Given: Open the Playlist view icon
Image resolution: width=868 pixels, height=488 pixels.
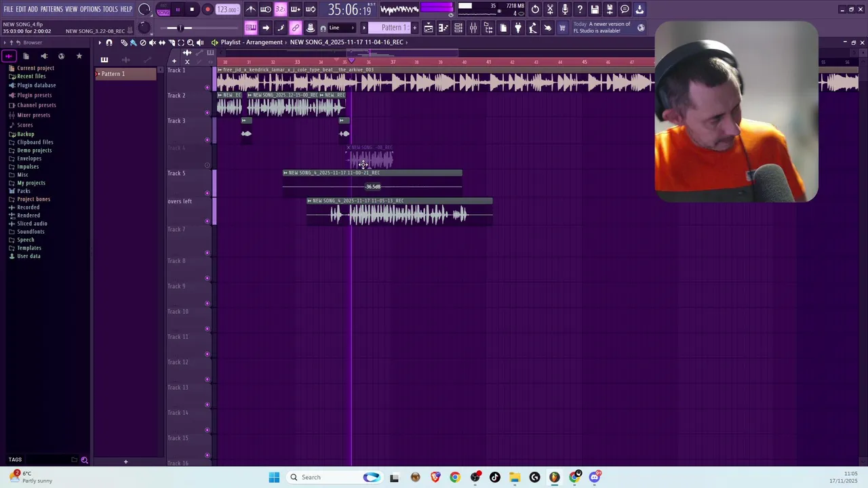Looking at the screenshot, I should 429,28.
